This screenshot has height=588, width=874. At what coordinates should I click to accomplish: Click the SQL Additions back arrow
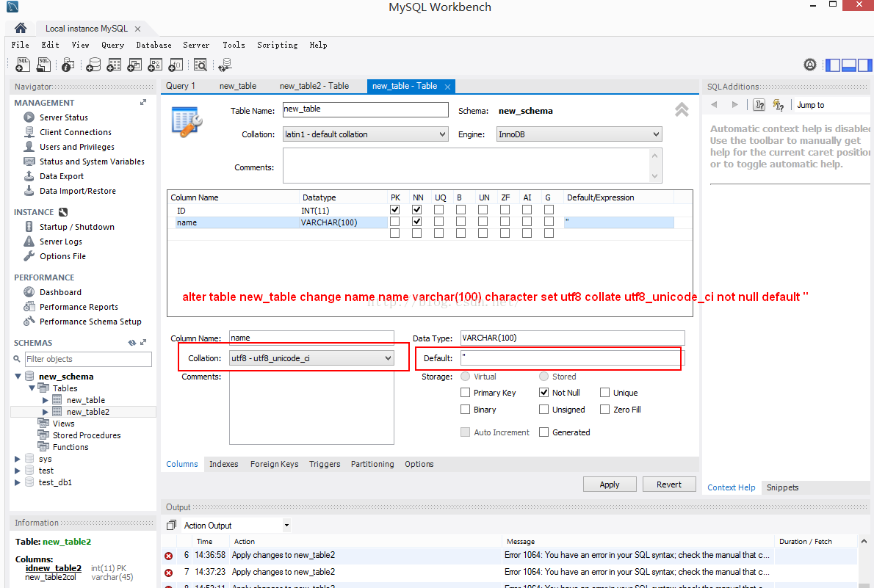(x=714, y=105)
